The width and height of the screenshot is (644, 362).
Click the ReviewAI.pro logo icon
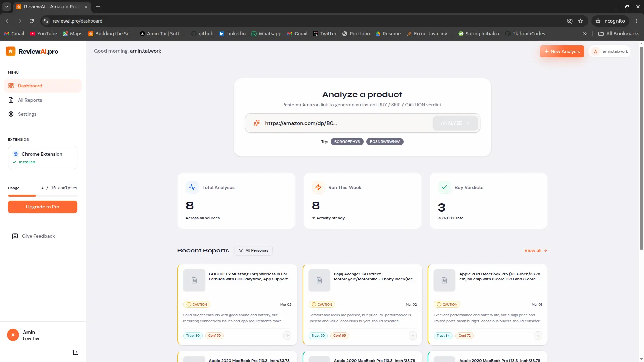11,51
